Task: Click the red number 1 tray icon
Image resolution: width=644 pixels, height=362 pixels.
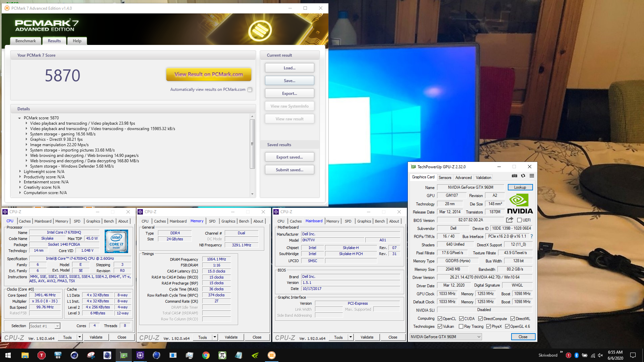Action: pyautogui.click(x=569, y=355)
